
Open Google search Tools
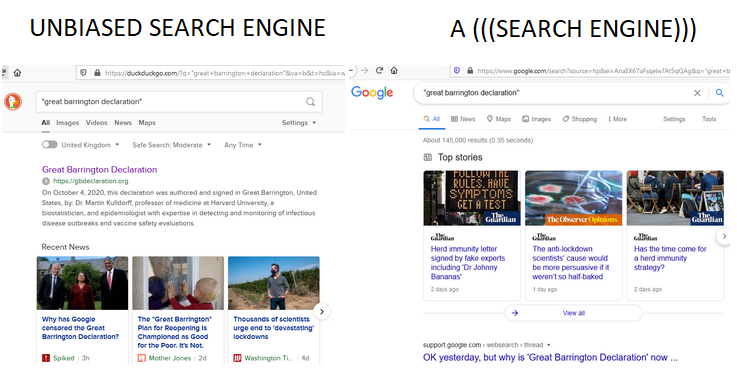coord(709,119)
